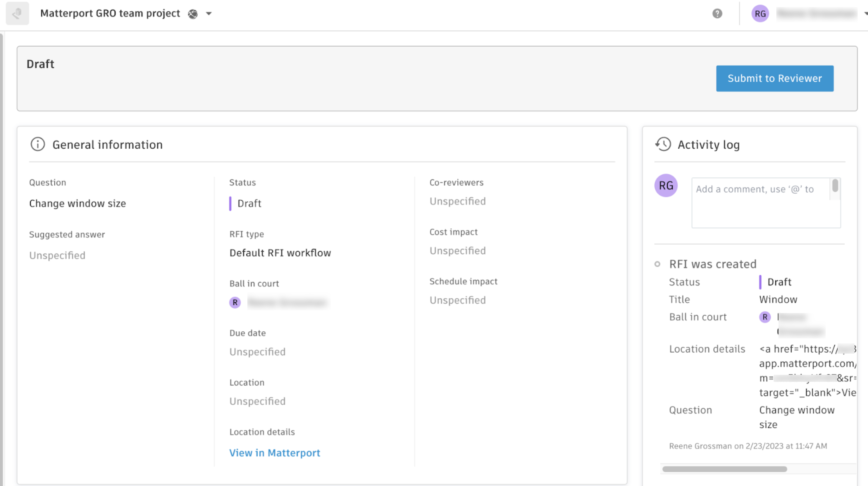Screen dimensions: 868x486
Task: Click the info icon beside General information
Action: point(37,145)
